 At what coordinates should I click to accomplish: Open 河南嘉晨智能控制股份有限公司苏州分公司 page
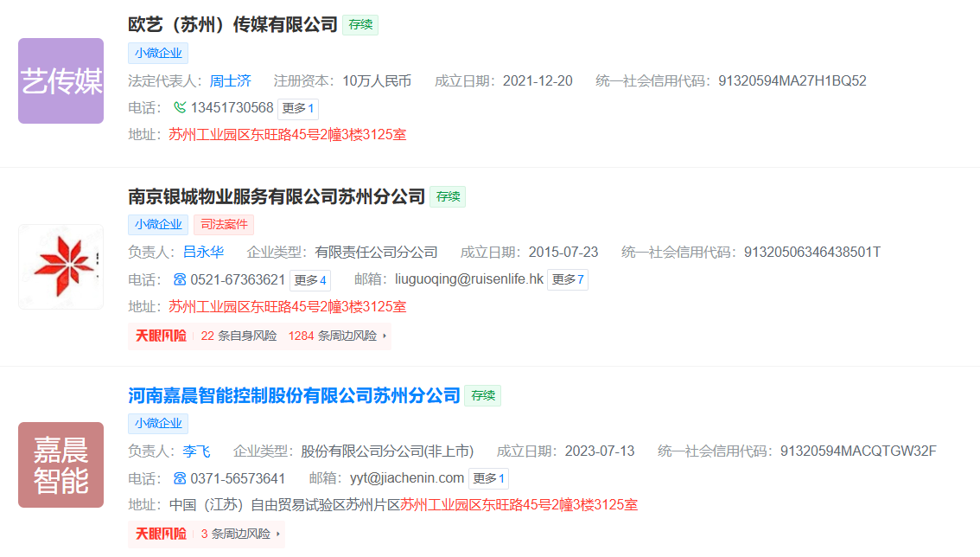294,395
